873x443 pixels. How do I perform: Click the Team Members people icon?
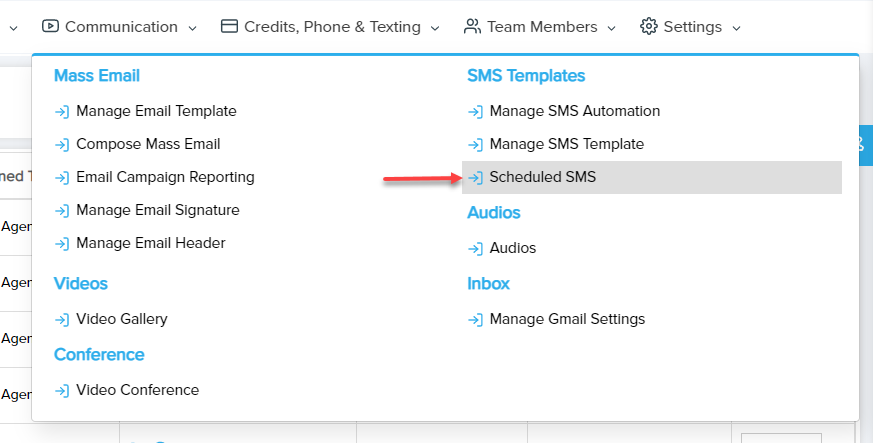click(473, 27)
